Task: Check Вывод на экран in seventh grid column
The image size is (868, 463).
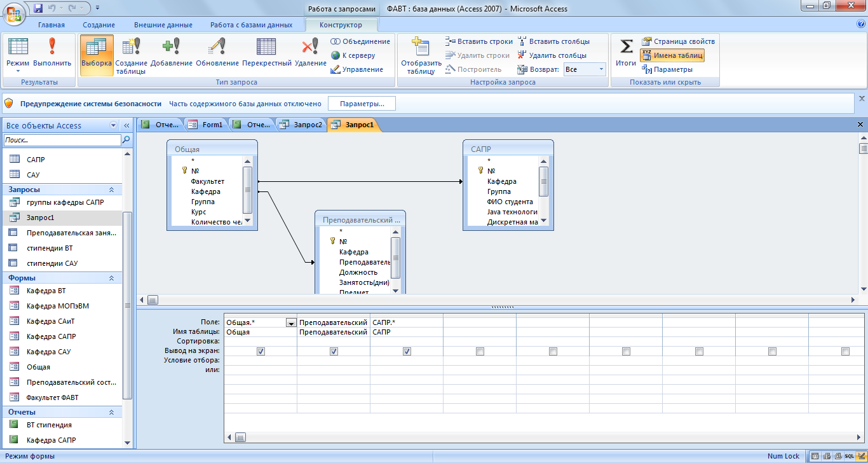Action: click(x=699, y=351)
